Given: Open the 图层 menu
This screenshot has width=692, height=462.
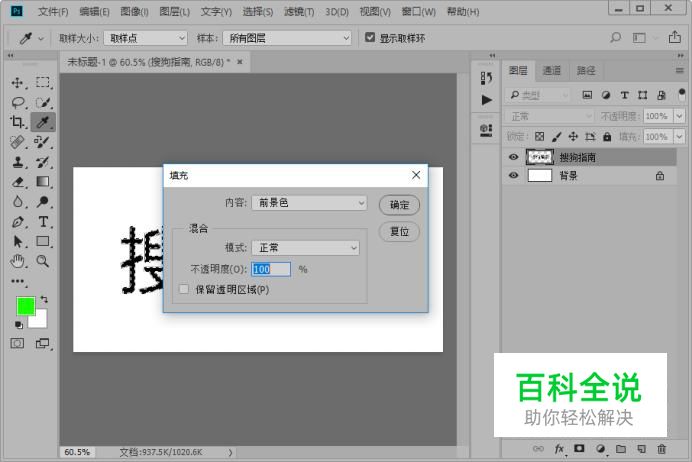Looking at the screenshot, I should click(x=174, y=11).
